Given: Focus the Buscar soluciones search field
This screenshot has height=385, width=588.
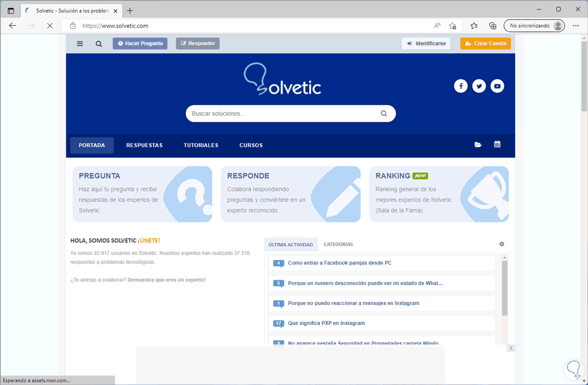Looking at the screenshot, I should [x=290, y=113].
